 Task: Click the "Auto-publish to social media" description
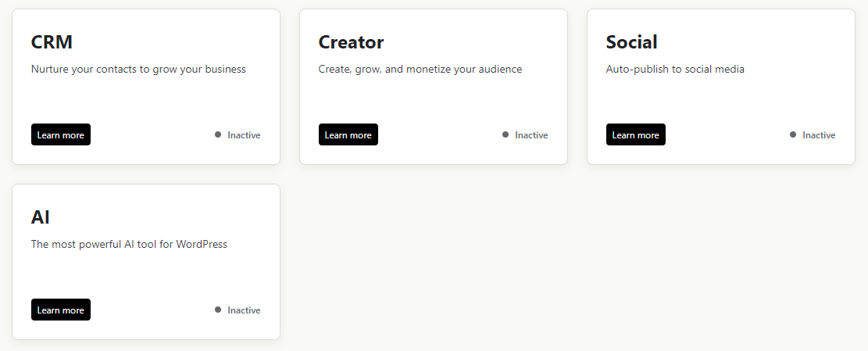pyautogui.click(x=675, y=69)
